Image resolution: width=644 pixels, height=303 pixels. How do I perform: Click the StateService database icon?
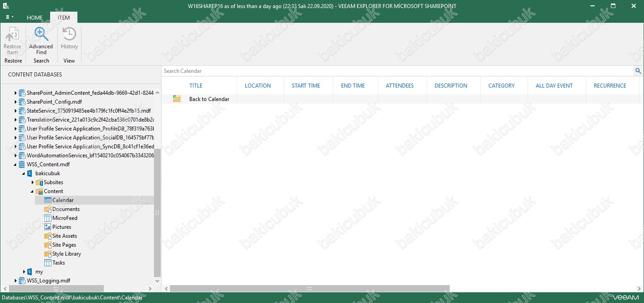pyautogui.click(x=22, y=111)
